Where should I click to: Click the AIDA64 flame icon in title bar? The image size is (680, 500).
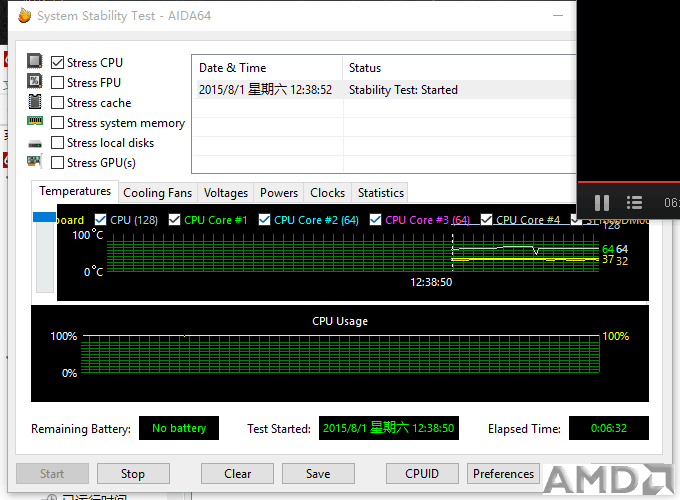(25, 15)
